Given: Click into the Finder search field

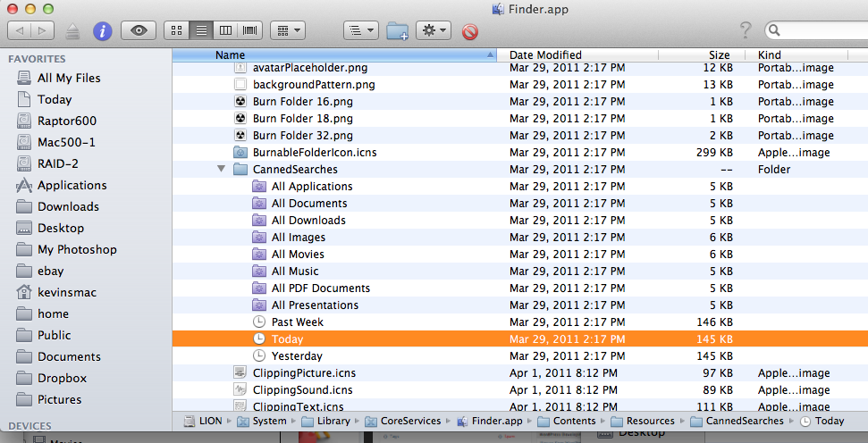Looking at the screenshot, I should tap(816, 30).
